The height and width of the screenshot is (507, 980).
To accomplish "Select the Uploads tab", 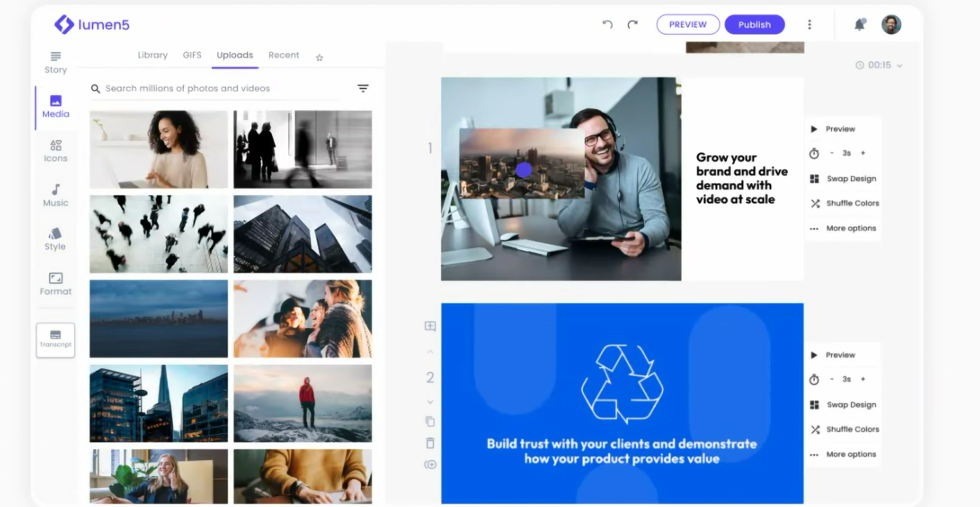I will pyautogui.click(x=235, y=55).
